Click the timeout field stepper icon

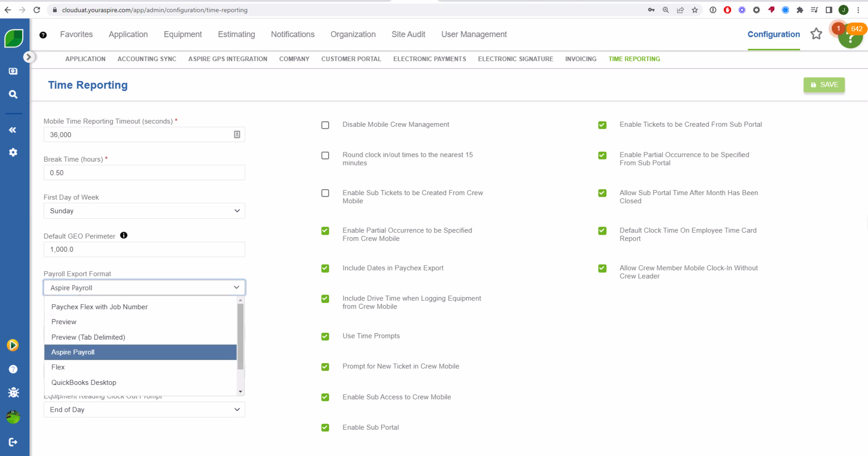click(x=237, y=135)
